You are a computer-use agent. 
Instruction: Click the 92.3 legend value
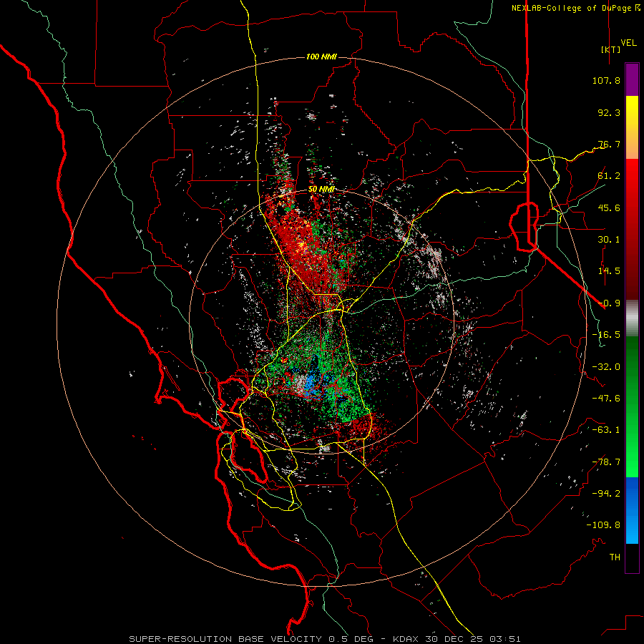[x=609, y=112]
